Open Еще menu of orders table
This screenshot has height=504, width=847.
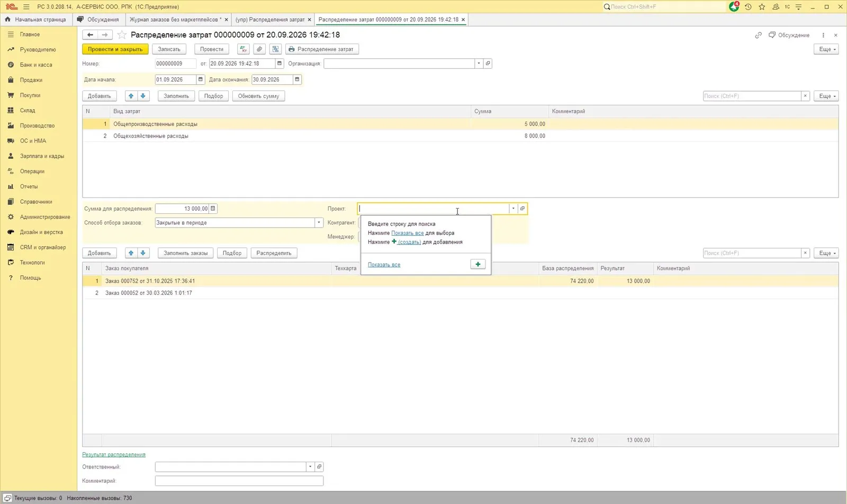pyautogui.click(x=826, y=253)
